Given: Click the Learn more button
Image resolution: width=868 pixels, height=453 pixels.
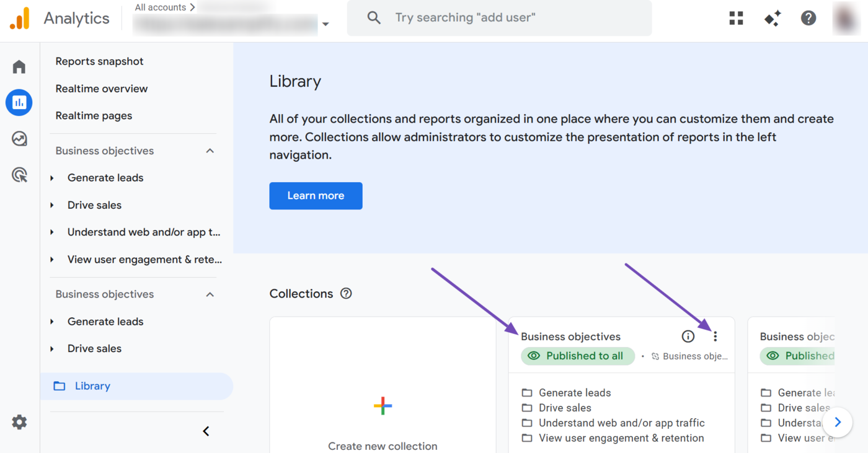Looking at the screenshot, I should (x=316, y=195).
